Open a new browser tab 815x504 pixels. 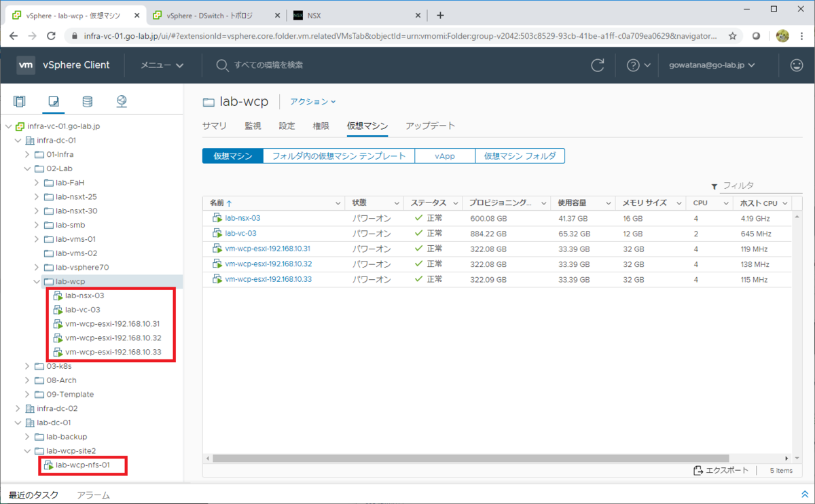point(440,15)
